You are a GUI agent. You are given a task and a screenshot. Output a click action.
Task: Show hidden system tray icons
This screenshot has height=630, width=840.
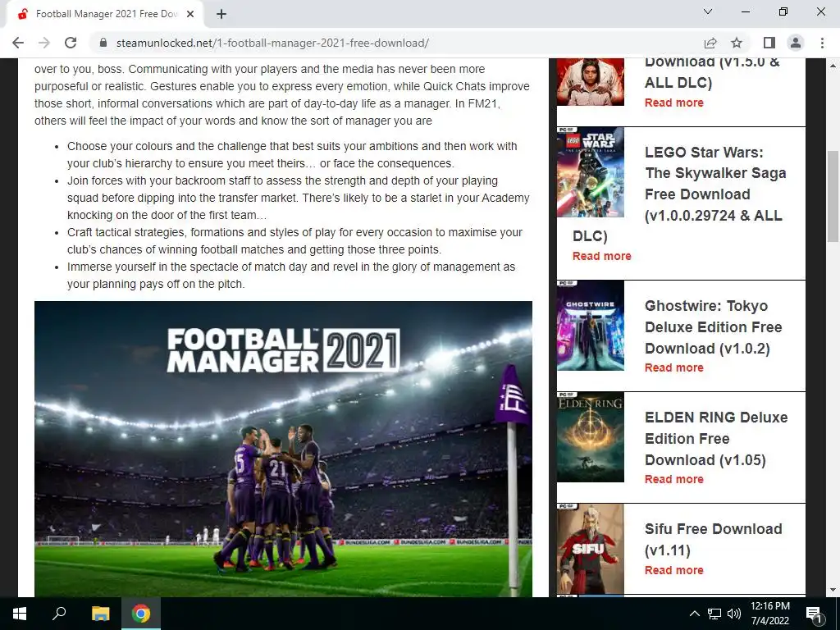tap(694, 614)
